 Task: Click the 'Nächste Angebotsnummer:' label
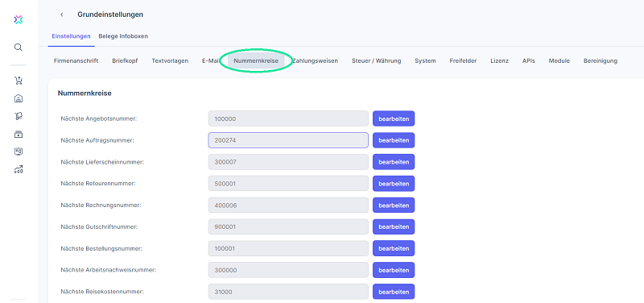click(x=98, y=118)
